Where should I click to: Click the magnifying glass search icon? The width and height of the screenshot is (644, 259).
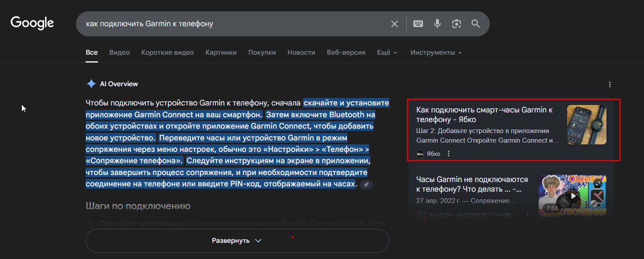pos(476,24)
